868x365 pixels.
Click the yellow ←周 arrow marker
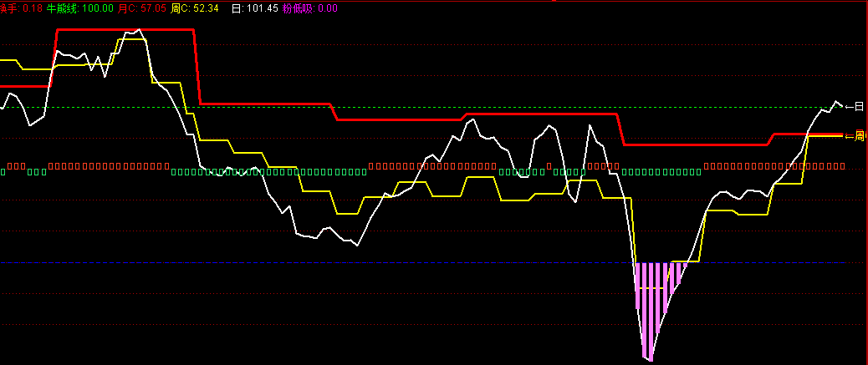tap(854, 135)
